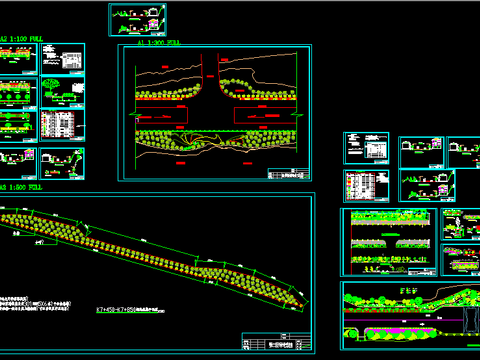Select the 'A2 1:100 FULL' green label

tap(21, 39)
